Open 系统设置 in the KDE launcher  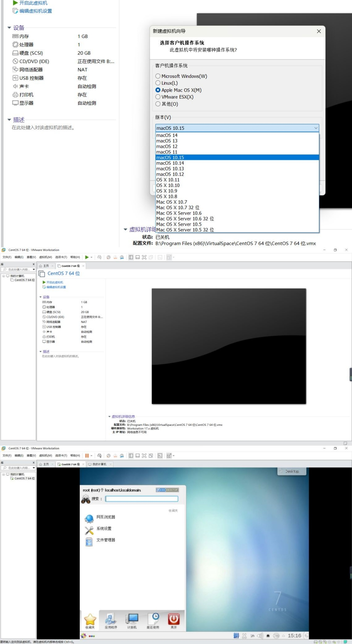104,529
